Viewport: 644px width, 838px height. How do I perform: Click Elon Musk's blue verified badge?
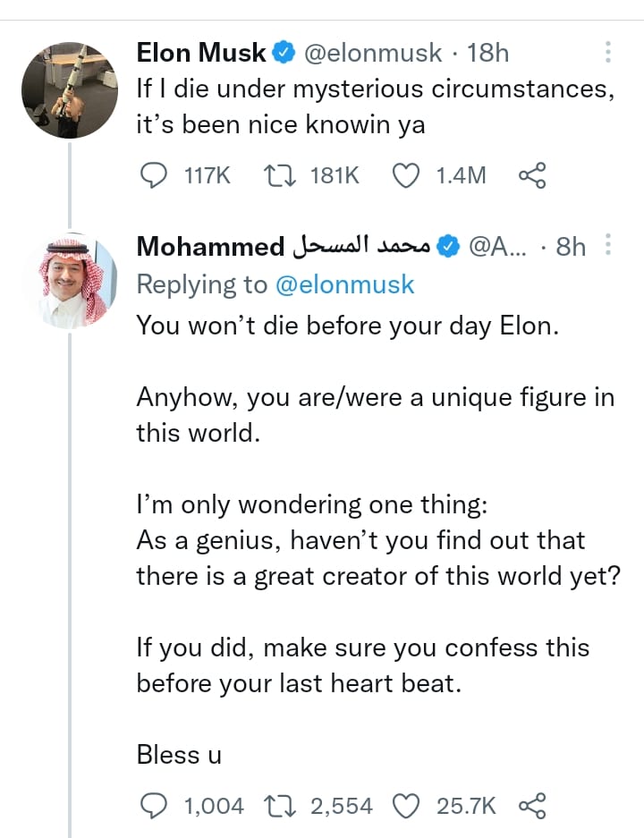pyautogui.click(x=284, y=53)
